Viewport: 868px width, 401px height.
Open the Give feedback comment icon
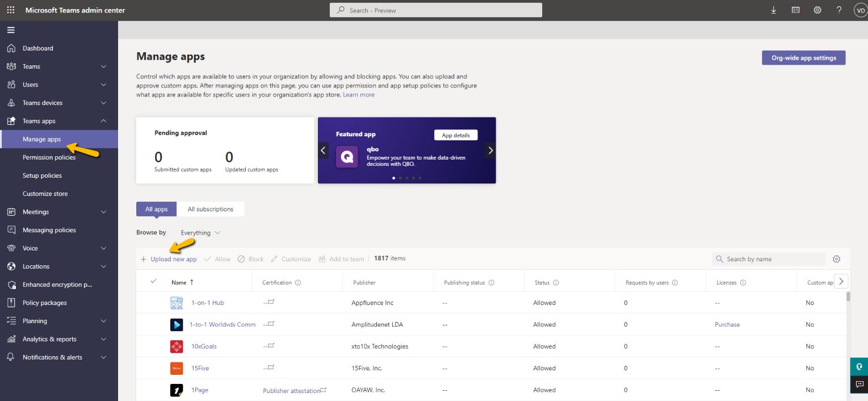(859, 385)
